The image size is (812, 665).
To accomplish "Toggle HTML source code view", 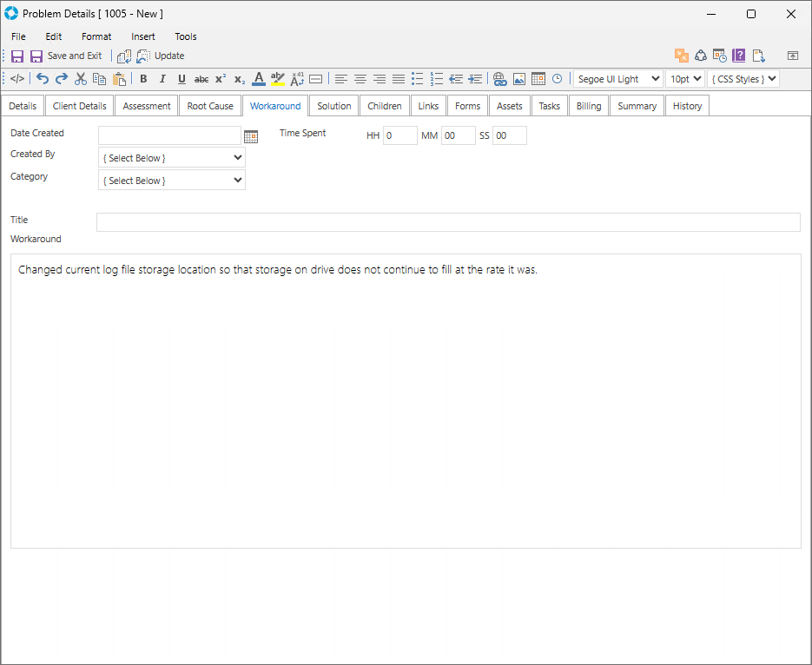I will (x=17, y=79).
